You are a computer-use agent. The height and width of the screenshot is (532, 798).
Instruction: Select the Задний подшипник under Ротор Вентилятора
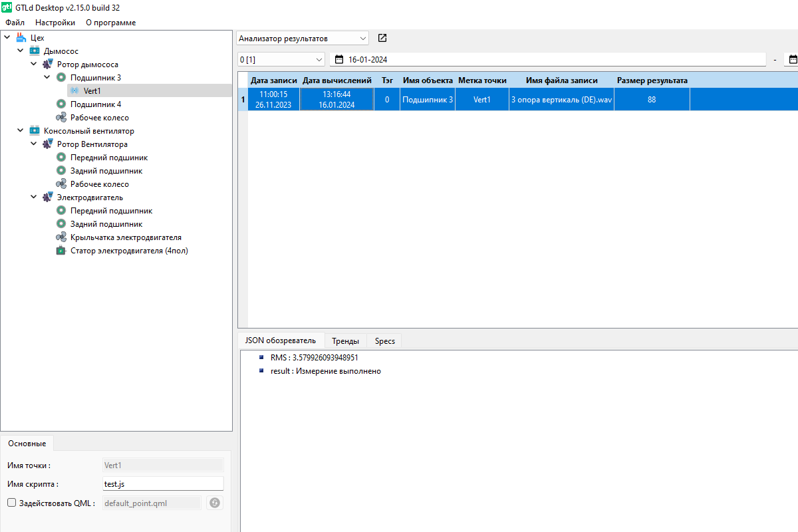(x=106, y=171)
